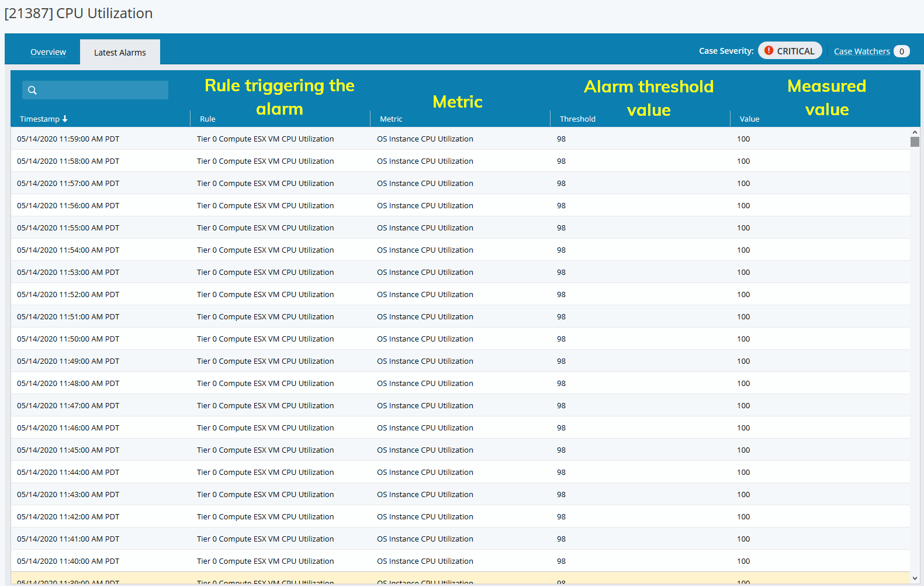Viewport: 924px width, 586px height.
Task: Click the metric name in the 11:45:00 row
Action: (425, 450)
